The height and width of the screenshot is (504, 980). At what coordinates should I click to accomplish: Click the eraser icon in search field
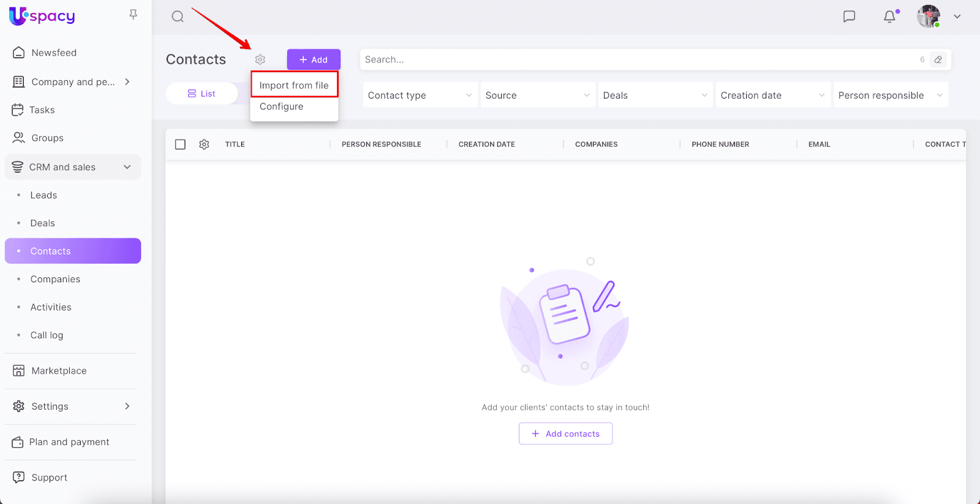tap(938, 59)
